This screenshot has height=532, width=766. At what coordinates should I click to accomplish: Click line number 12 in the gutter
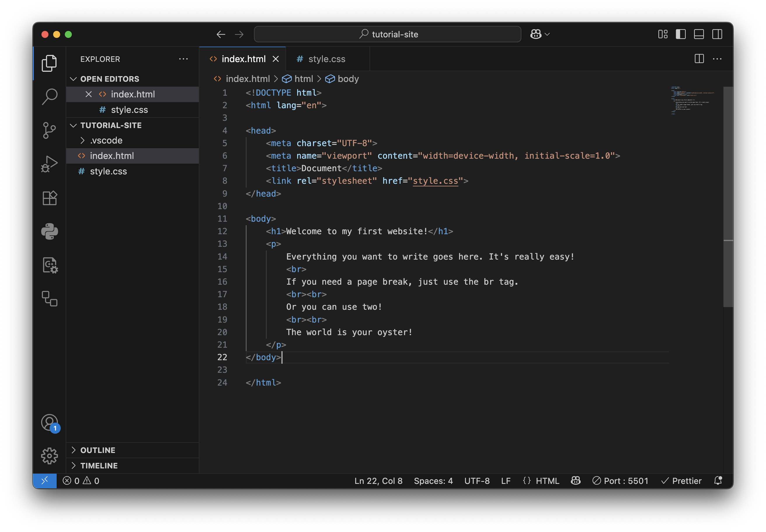222,231
